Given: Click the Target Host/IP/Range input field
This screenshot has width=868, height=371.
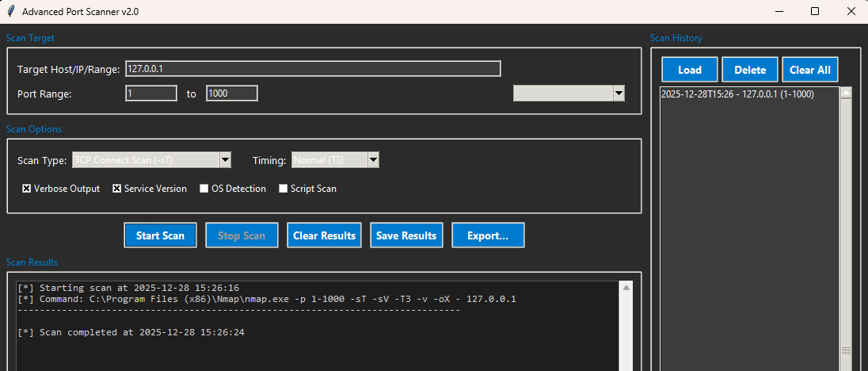Looking at the screenshot, I should (x=313, y=69).
